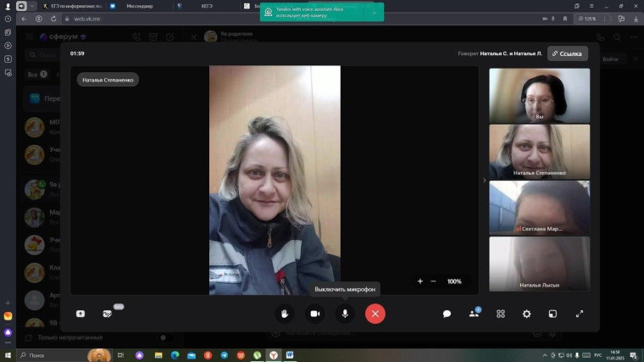Reset the 100% zoom value
The width and height of the screenshot is (644, 362).
(454, 281)
